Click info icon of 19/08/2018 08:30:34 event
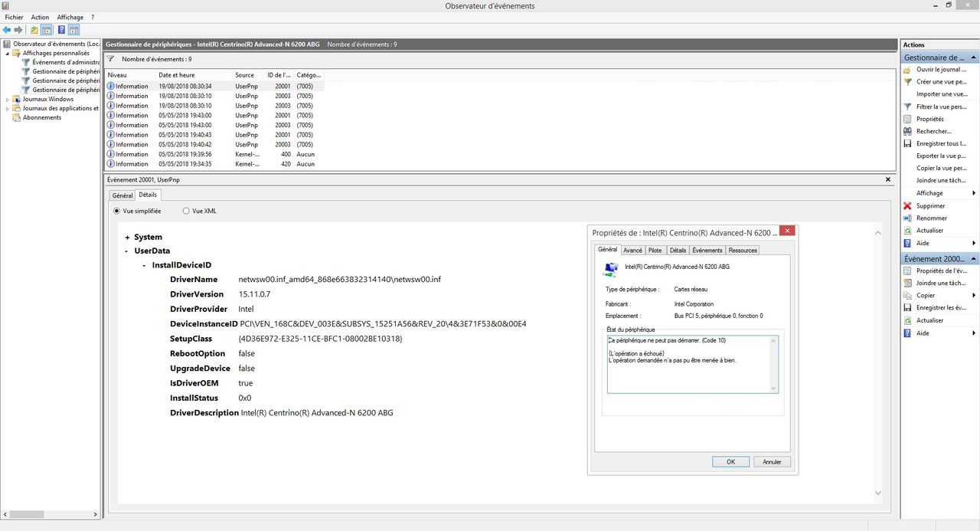The image size is (980, 531). (x=111, y=86)
